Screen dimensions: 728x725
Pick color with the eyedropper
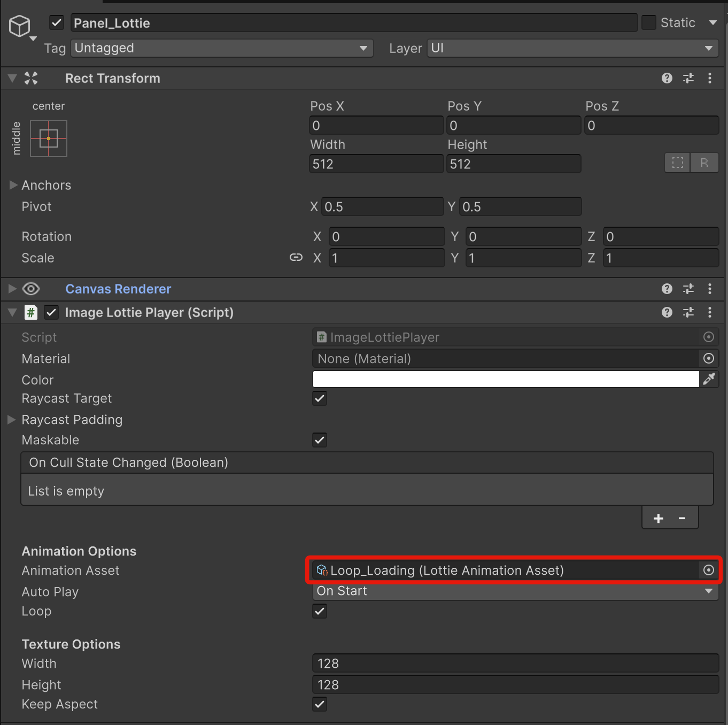709,379
